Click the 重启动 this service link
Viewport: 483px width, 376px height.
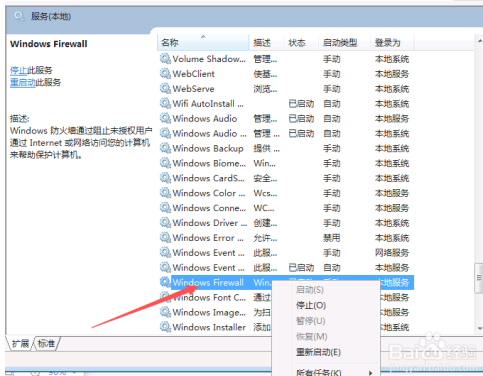coord(23,82)
